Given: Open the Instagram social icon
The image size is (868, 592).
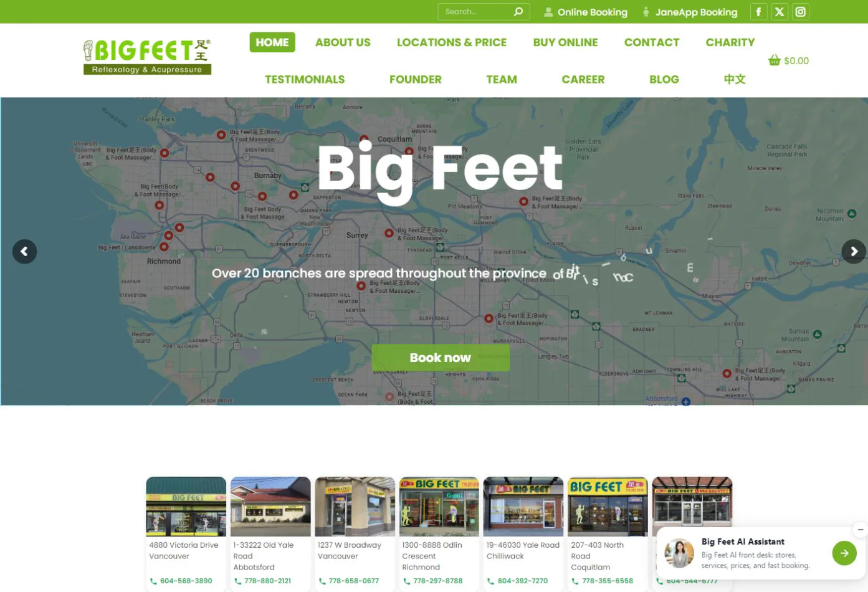Looking at the screenshot, I should pyautogui.click(x=801, y=12).
